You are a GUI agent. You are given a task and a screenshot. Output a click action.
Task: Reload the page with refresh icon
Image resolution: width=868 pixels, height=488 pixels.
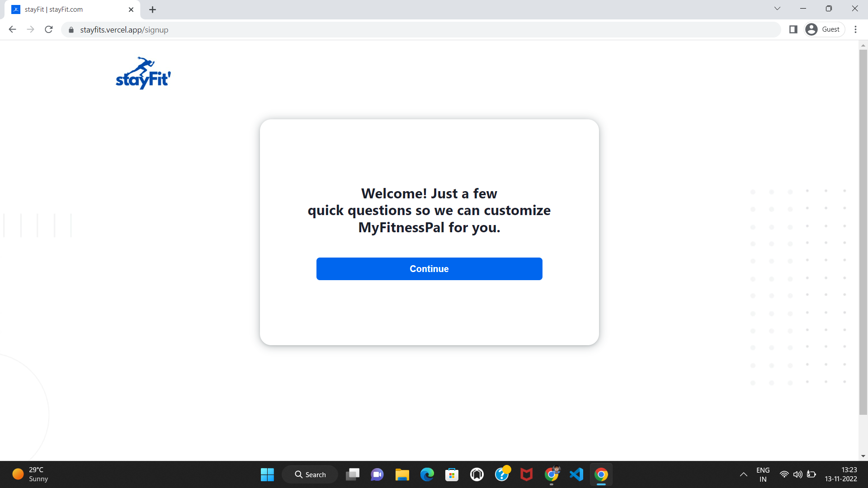point(49,29)
